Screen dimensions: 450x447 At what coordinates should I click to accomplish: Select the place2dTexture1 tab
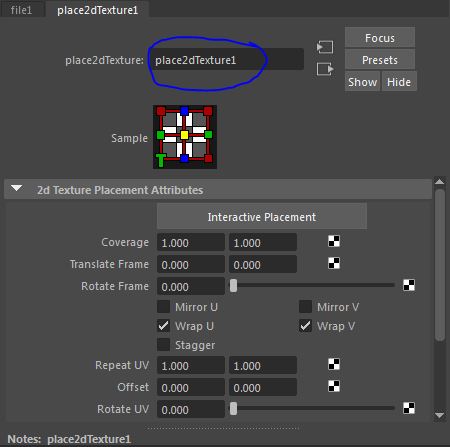point(97,10)
